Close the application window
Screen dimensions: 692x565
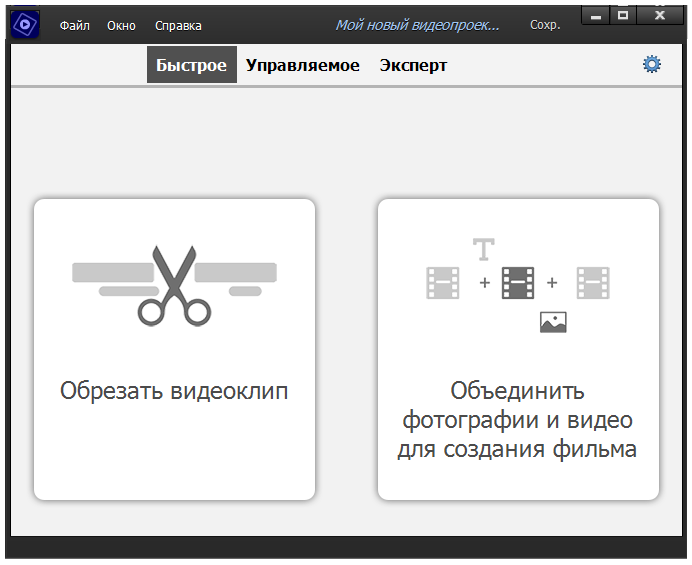(660, 16)
